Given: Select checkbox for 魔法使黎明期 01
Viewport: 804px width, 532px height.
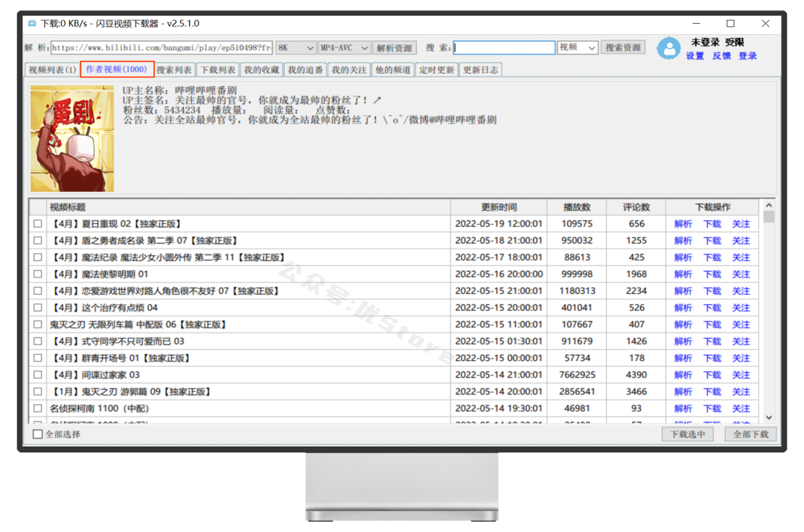Looking at the screenshot, I should point(37,275).
